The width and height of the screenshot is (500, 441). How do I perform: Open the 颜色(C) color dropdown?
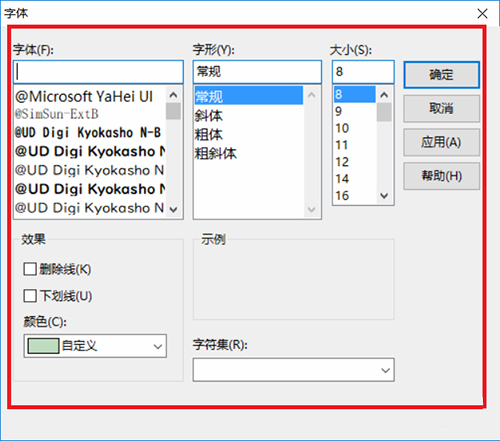pyautogui.click(x=95, y=346)
